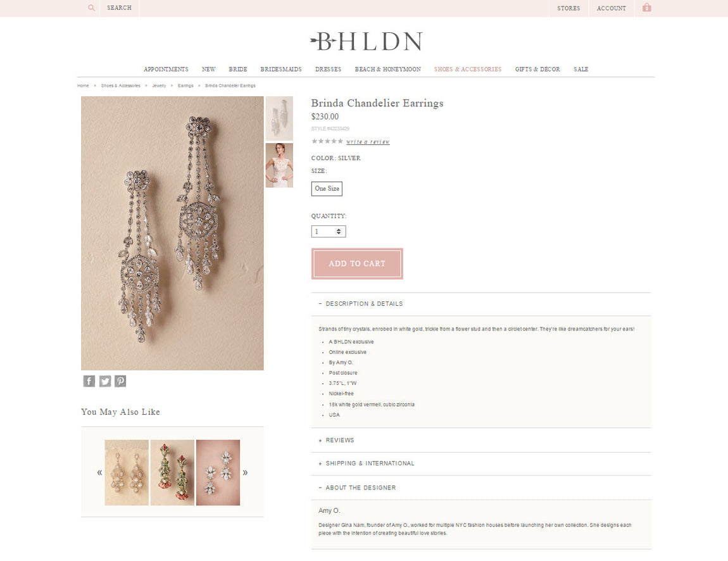Click the five-star rating
This screenshot has width=728, height=561.
click(x=327, y=141)
